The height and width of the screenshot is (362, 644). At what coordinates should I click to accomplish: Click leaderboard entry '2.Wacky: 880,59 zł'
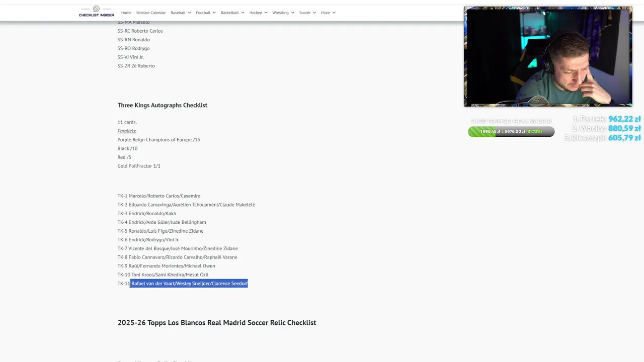pyautogui.click(x=606, y=128)
